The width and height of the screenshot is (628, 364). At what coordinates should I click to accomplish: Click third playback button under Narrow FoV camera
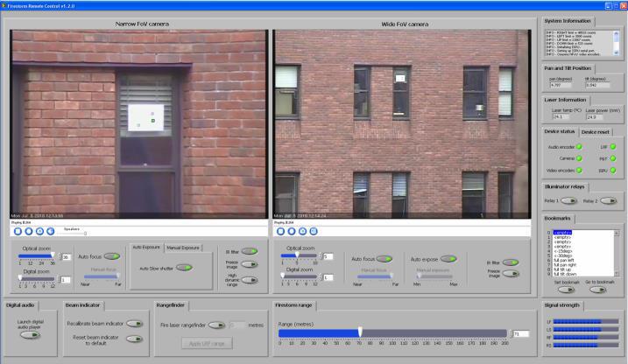click(x=39, y=231)
